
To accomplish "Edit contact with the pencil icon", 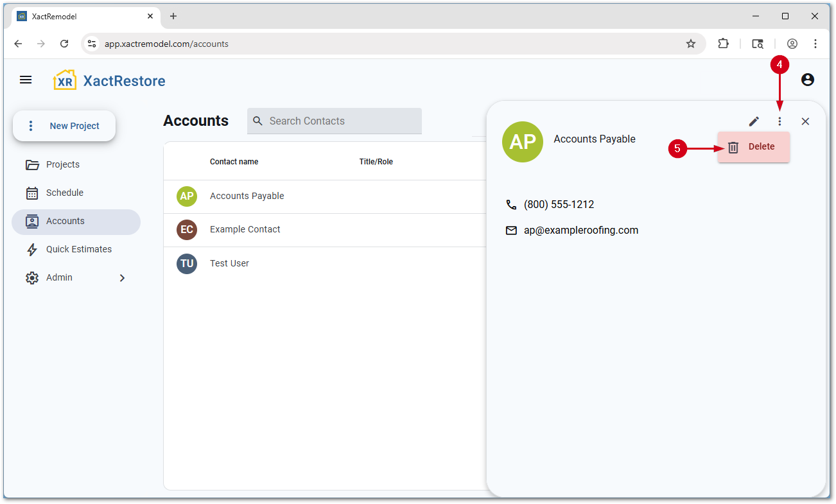I will coord(754,121).
